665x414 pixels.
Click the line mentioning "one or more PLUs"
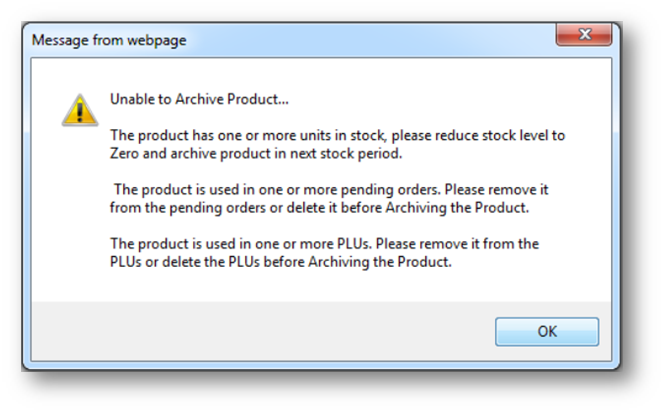[323, 243]
